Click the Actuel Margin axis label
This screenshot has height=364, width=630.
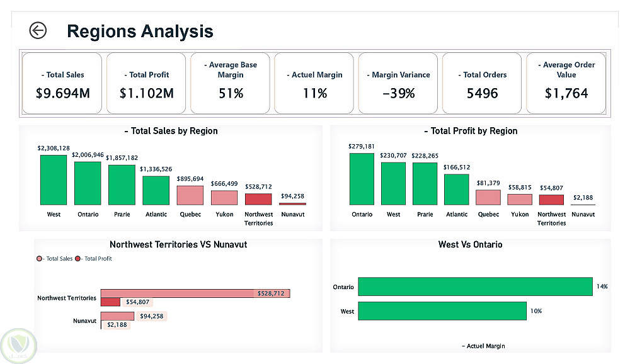click(x=483, y=346)
